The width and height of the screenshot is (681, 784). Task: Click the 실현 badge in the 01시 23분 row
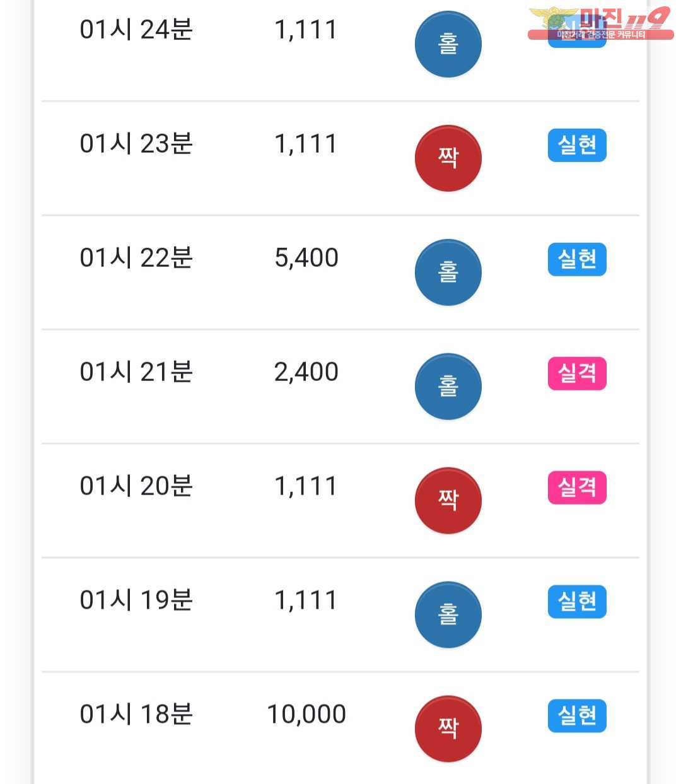577,145
